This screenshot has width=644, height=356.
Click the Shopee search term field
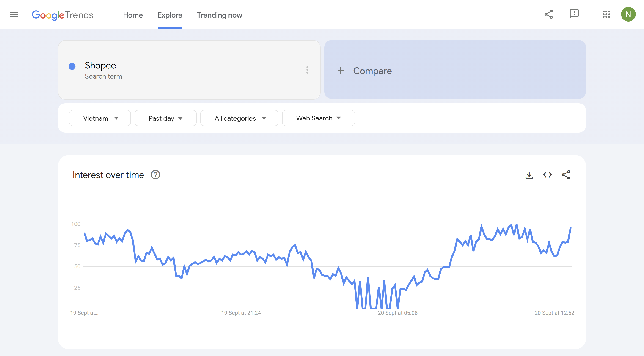tap(189, 70)
